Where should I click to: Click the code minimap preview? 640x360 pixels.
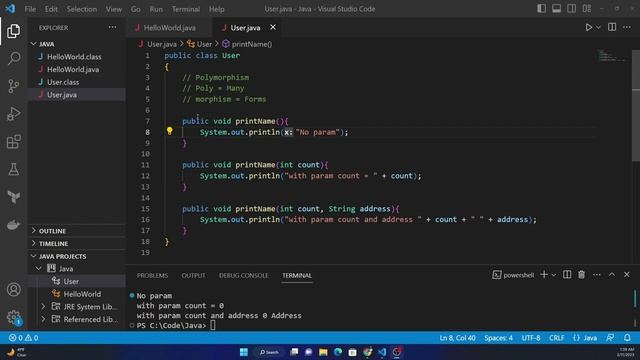pyautogui.click(x=612, y=56)
